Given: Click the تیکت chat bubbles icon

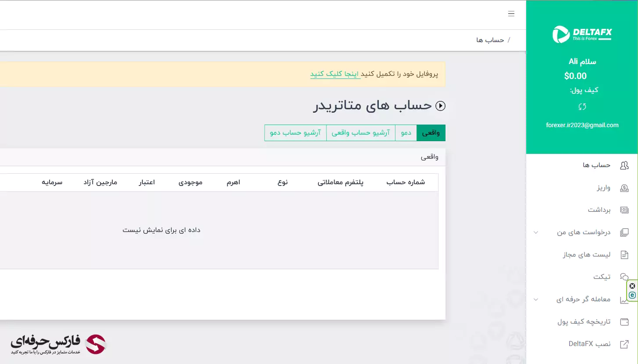Looking at the screenshot, I should (624, 277).
